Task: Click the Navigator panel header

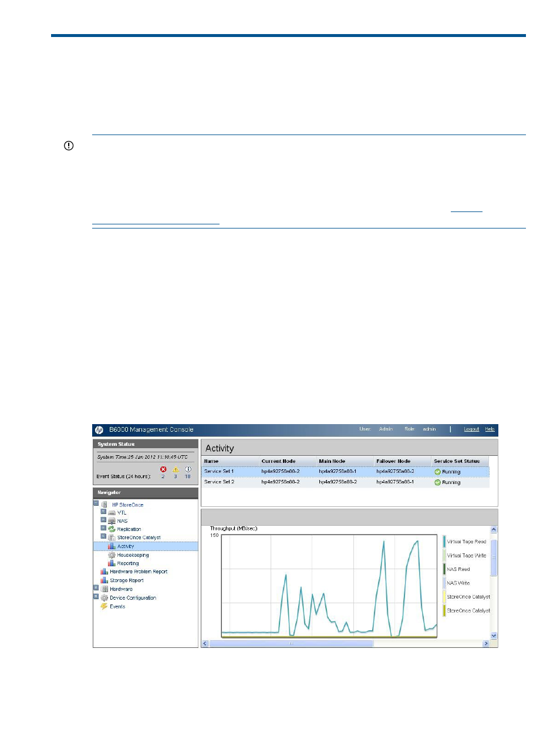Action: tap(146, 493)
